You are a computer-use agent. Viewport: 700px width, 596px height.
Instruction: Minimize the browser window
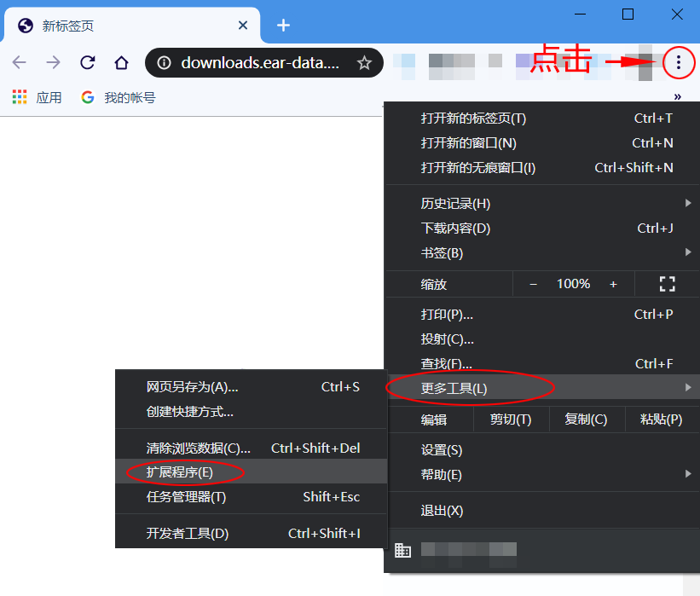point(580,14)
